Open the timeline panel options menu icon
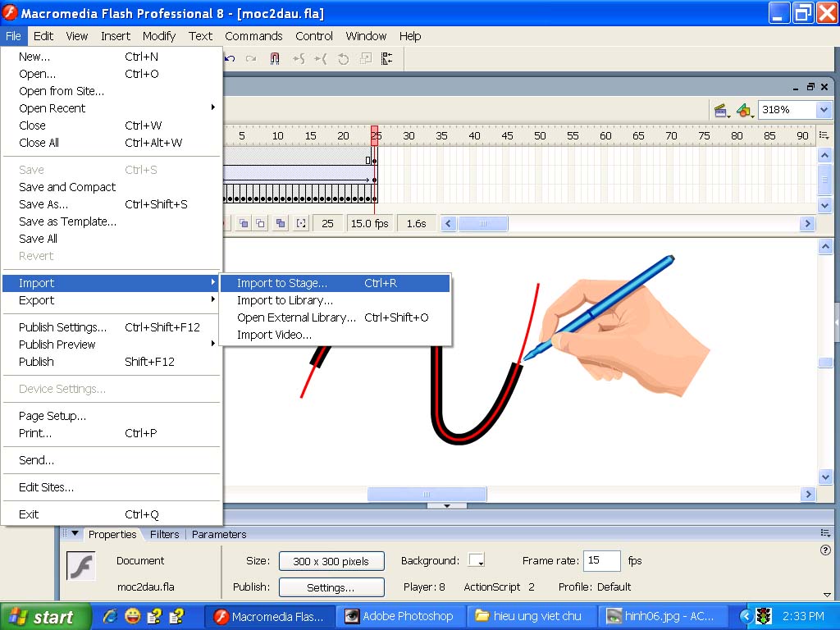The width and height of the screenshot is (840, 630). (x=824, y=135)
